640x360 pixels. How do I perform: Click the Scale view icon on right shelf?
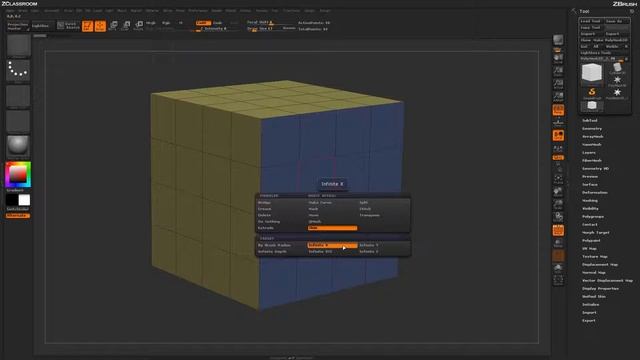(558, 204)
